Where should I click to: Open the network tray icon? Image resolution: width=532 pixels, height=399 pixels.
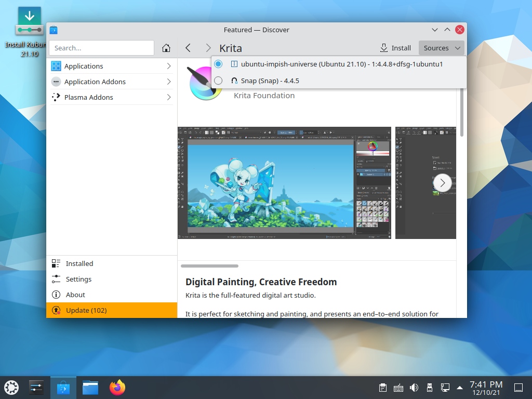click(445, 388)
